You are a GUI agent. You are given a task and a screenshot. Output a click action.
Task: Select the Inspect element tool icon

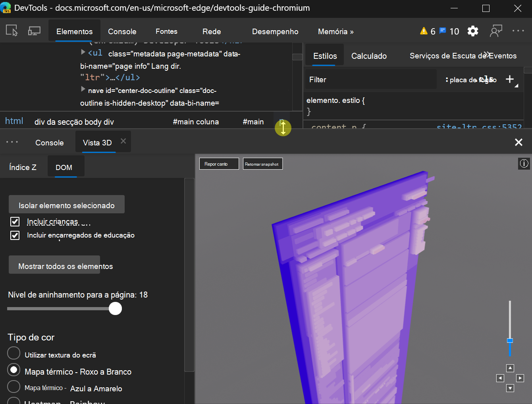click(x=12, y=31)
